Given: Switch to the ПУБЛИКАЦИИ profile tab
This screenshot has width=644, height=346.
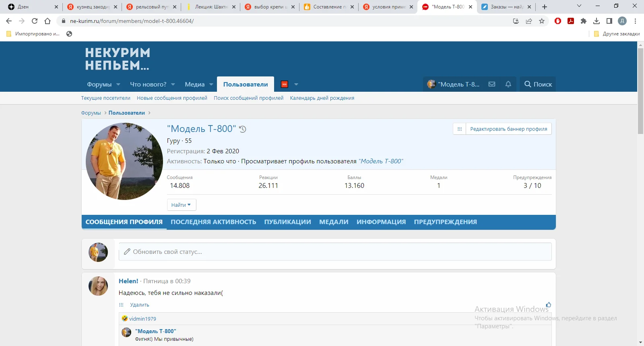Looking at the screenshot, I should [288, 222].
